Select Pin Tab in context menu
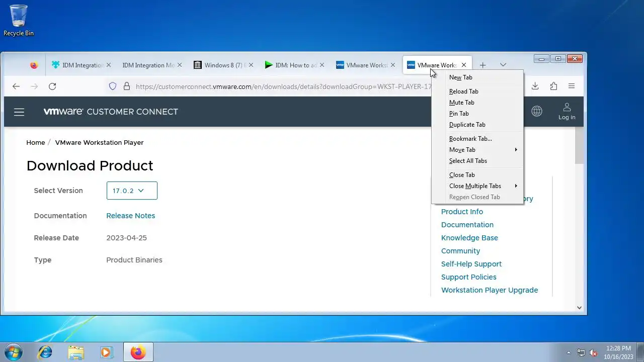 [x=477, y=114]
